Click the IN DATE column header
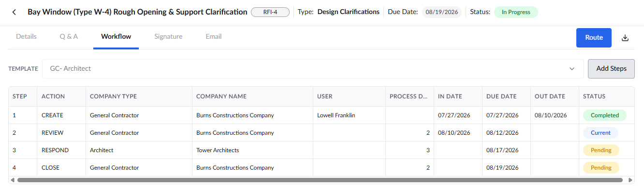 (458, 96)
